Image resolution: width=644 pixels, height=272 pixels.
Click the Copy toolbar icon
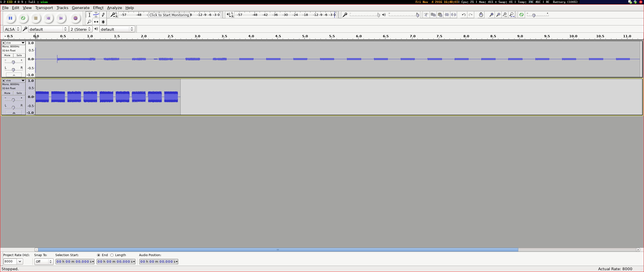tap(433, 15)
